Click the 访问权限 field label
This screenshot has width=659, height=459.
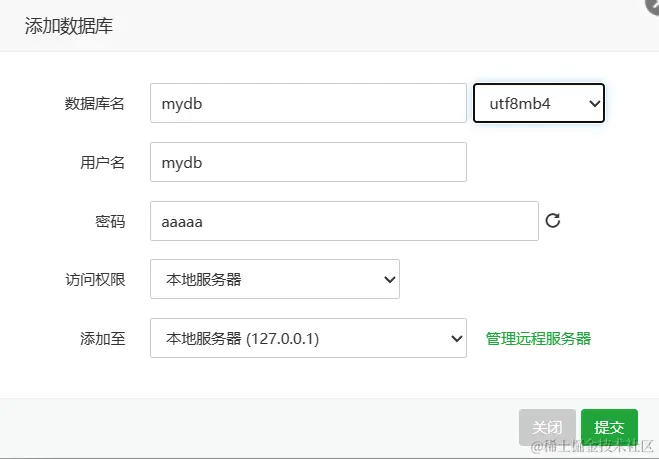[x=95, y=280]
